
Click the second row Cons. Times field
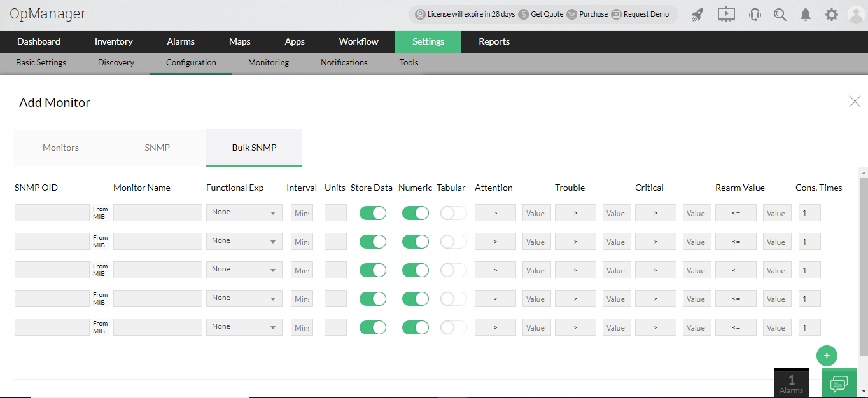click(809, 241)
